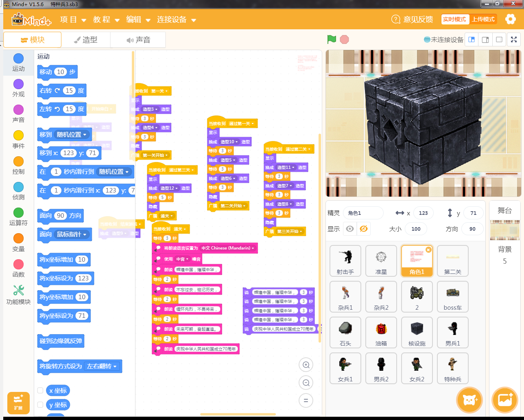
Task: Select the 油箱 fuel tank sprite
Action: [381, 332]
